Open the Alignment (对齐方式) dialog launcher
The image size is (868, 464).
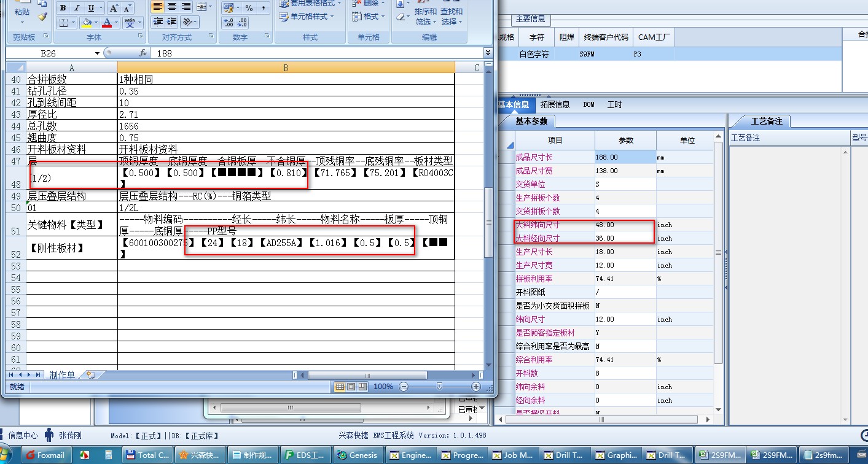211,37
